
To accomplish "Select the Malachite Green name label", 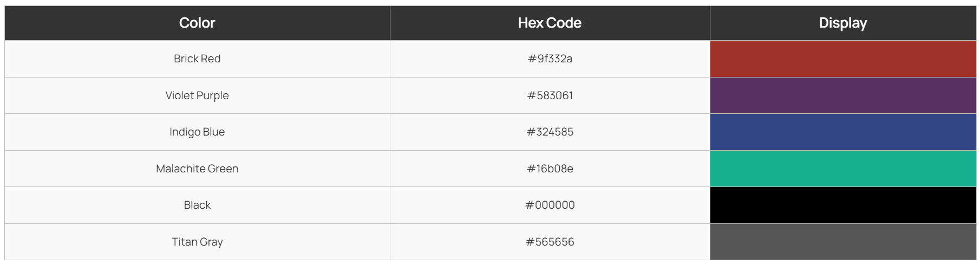I will (x=197, y=169).
